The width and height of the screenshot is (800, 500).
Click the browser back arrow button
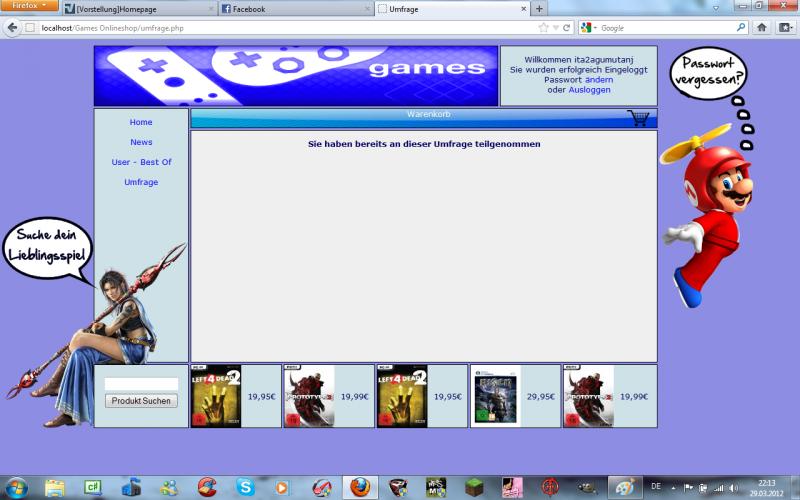point(13,28)
